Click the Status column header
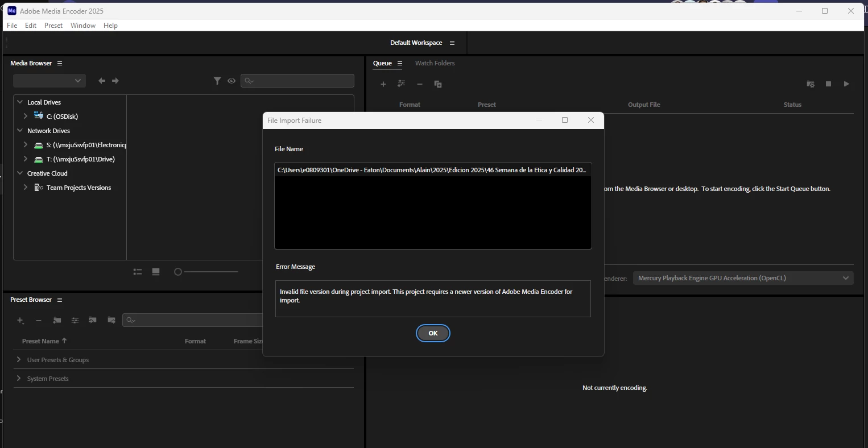The width and height of the screenshot is (868, 448). coord(792,105)
